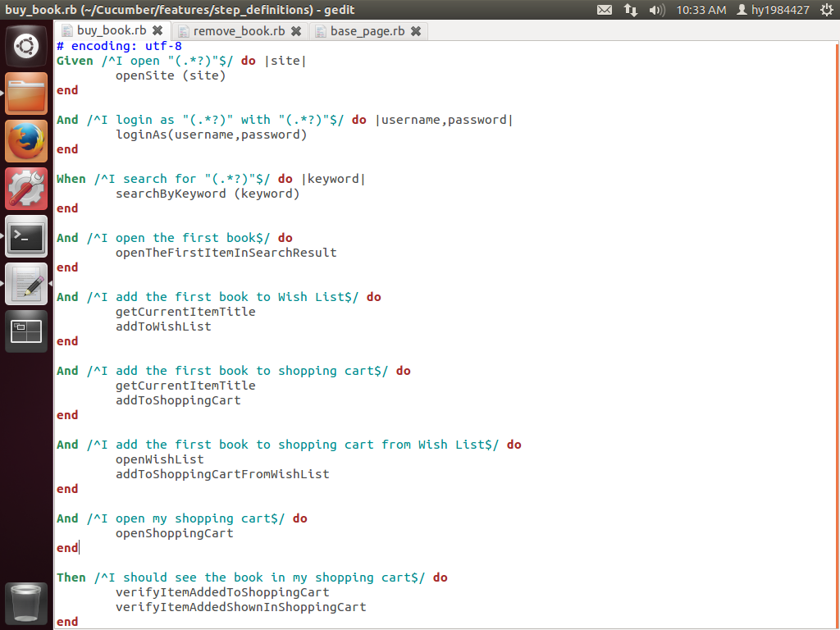This screenshot has width=840, height=630.
Task: Click the base_page.rb tab document icon
Action: point(321,31)
